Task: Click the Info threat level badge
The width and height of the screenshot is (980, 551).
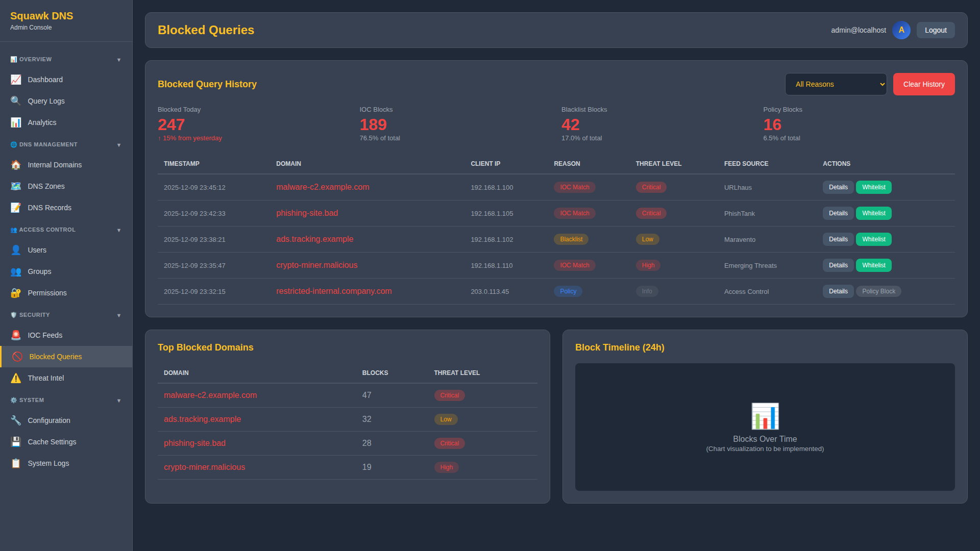Action: (647, 291)
